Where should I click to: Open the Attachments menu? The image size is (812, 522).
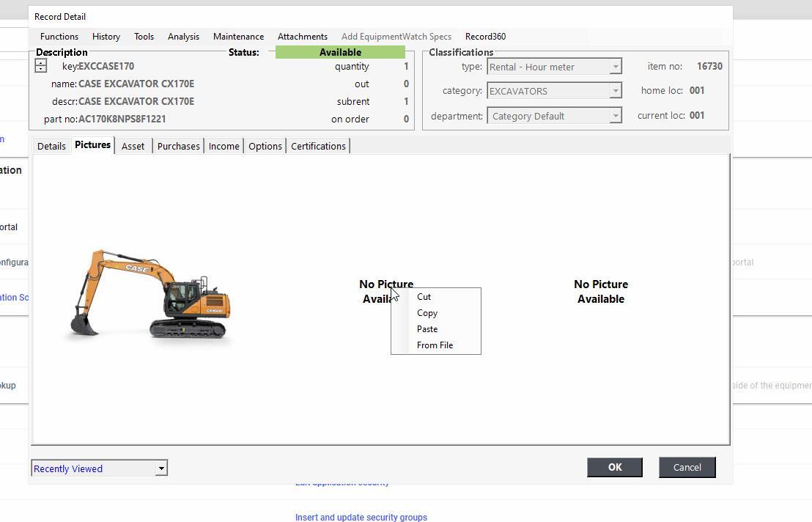tap(303, 36)
